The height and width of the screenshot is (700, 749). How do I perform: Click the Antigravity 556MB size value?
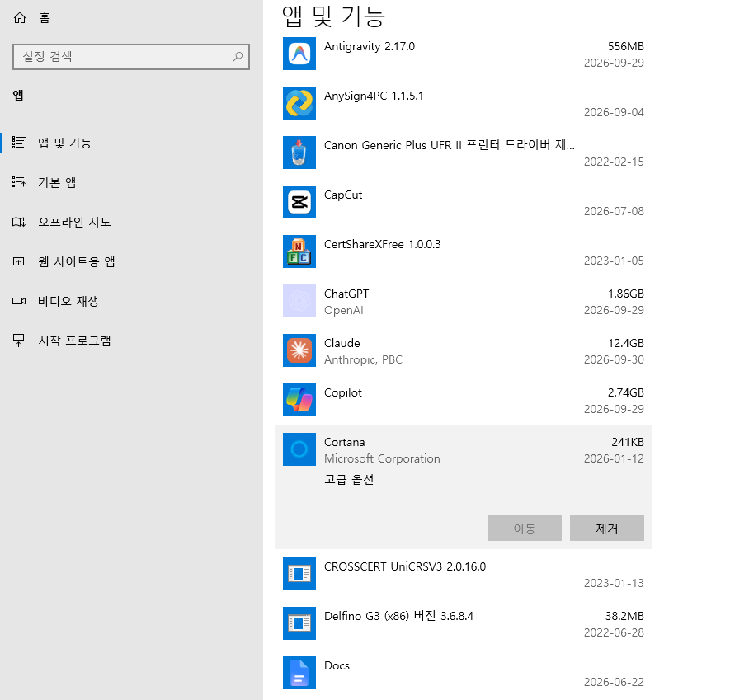tap(626, 47)
